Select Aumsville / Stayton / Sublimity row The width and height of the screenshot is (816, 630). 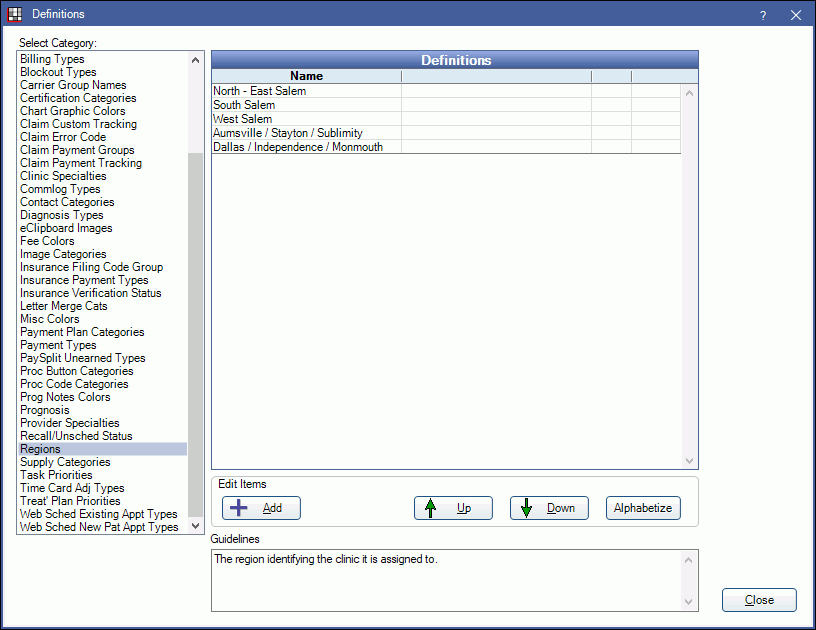pyautogui.click(x=446, y=133)
